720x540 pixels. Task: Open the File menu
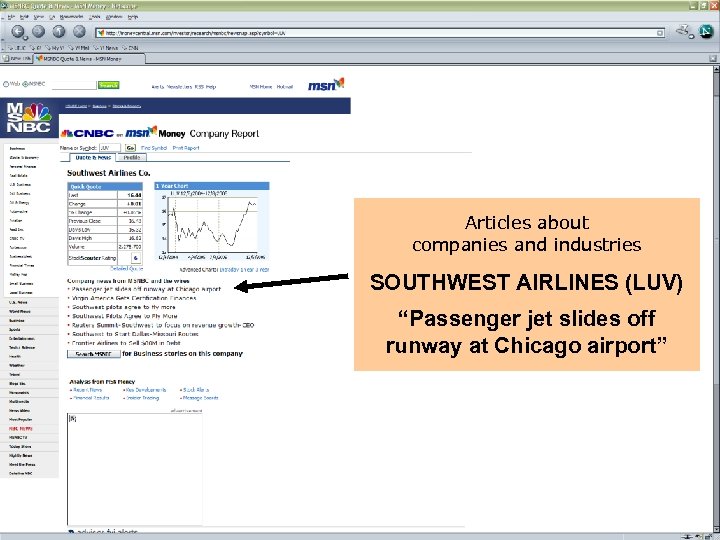pos(11,17)
